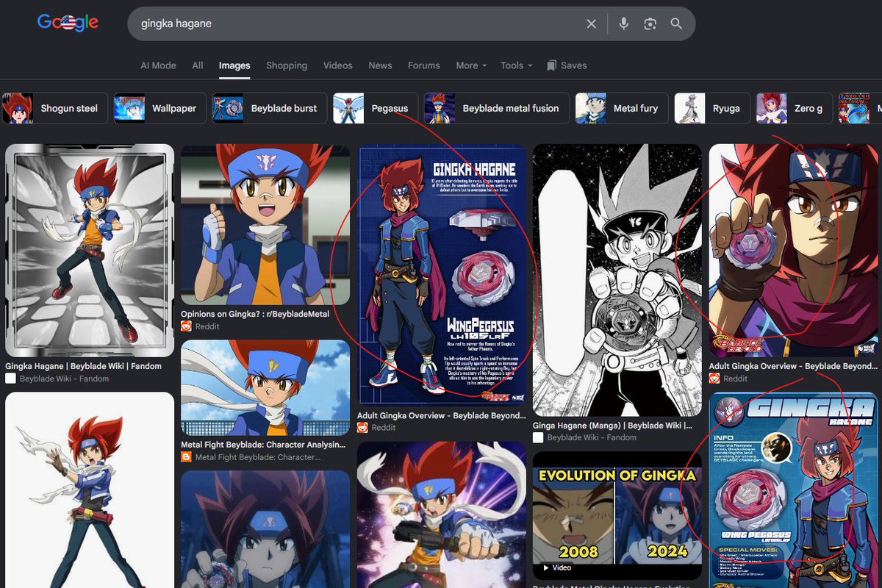Open Google Lens camera search icon
Viewport: 882px width, 588px height.
(x=650, y=24)
